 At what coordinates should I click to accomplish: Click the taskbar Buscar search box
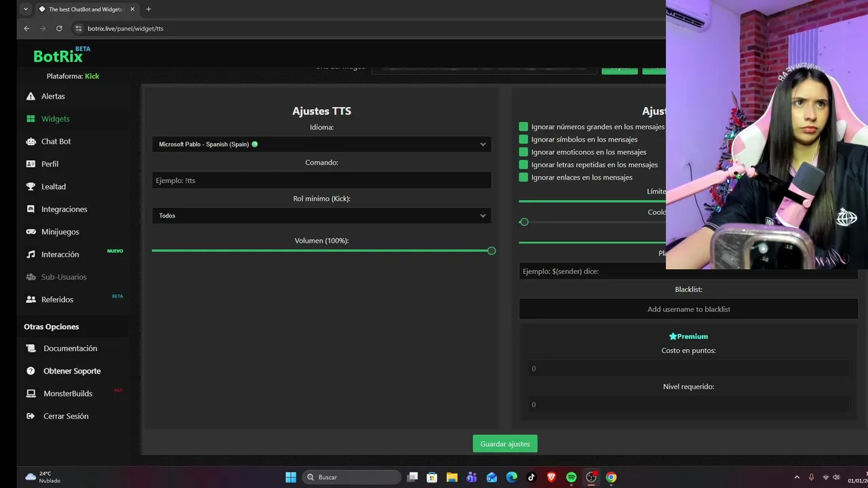tap(351, 477)
